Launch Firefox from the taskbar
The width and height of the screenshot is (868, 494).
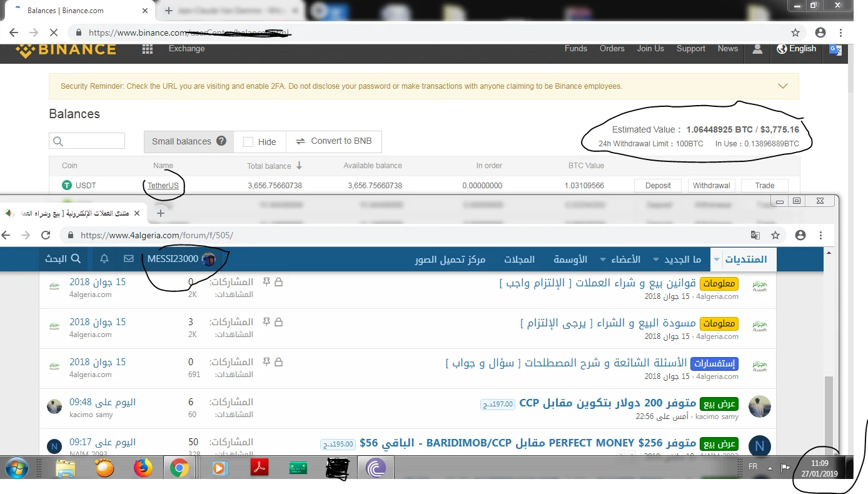(143, 468)
